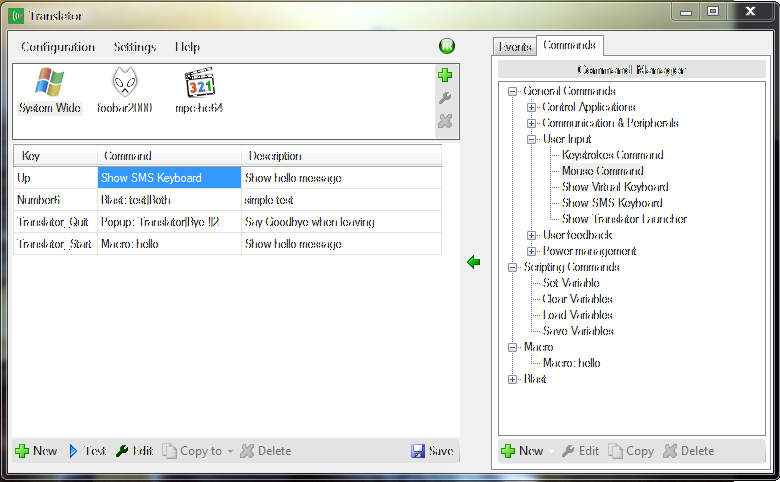Expand the Blast node

[x=512, y=379]
